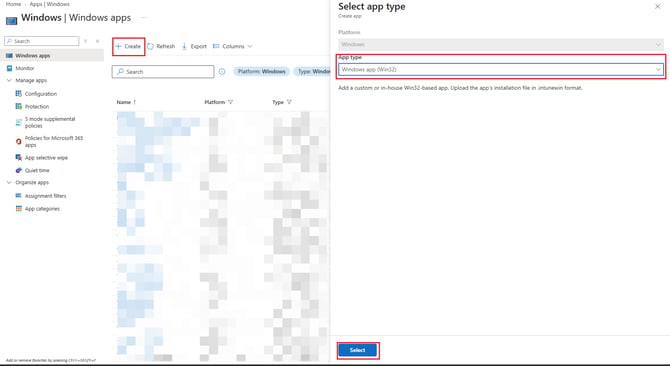
Task: Open S mode supplemental policies
Action: coord(50,123)
